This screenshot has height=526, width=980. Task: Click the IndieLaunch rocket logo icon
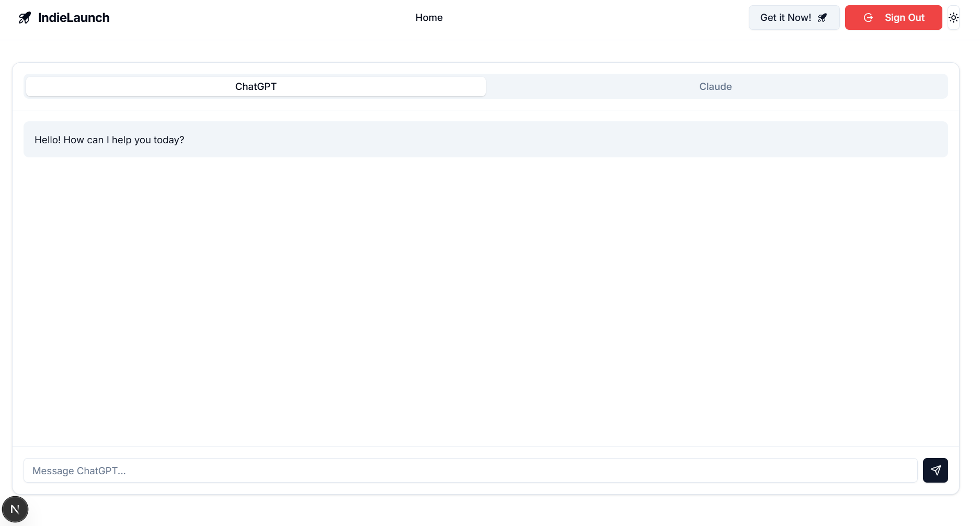tap(25, 18)
